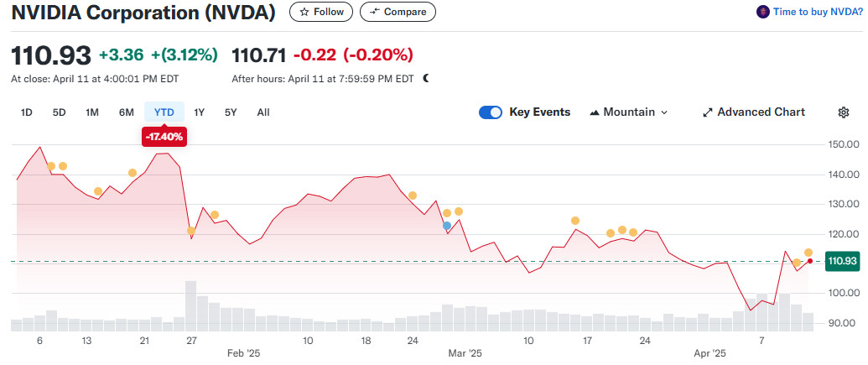The height and width of the screenshot is (365, 868).
Task: Toggle the Key Events switch
Action: point(491,112)
